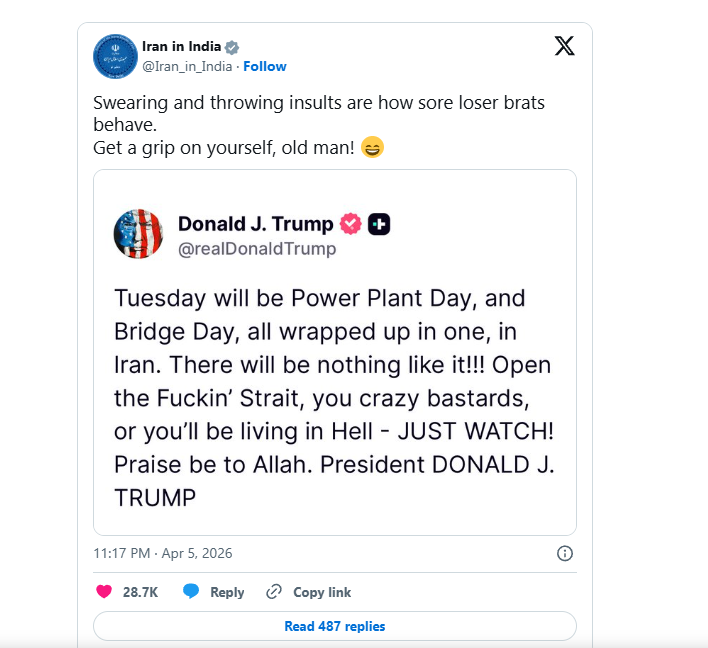Open the @realDonaldTrump handle
The height and width of the screenshot is (648, 708).
point(257,249)
